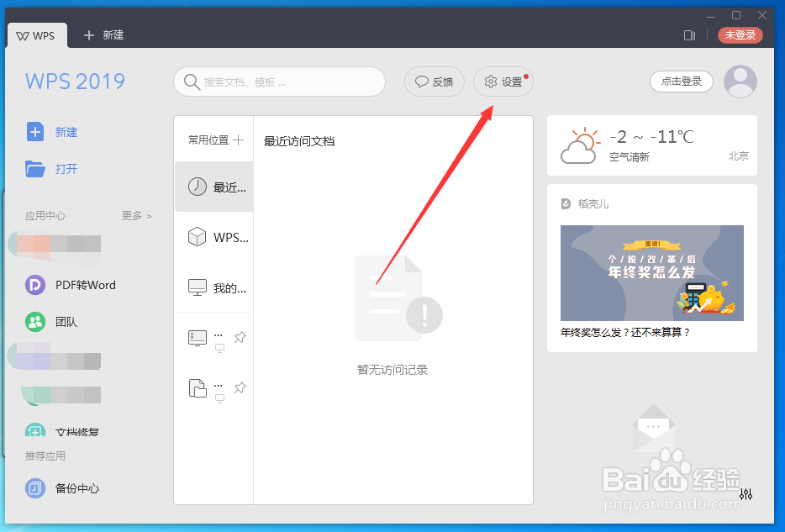This screenshot has height=532, width=785.
Task: Click the blue 新建 plus icon in sidebar
Action: pos(35,132)
